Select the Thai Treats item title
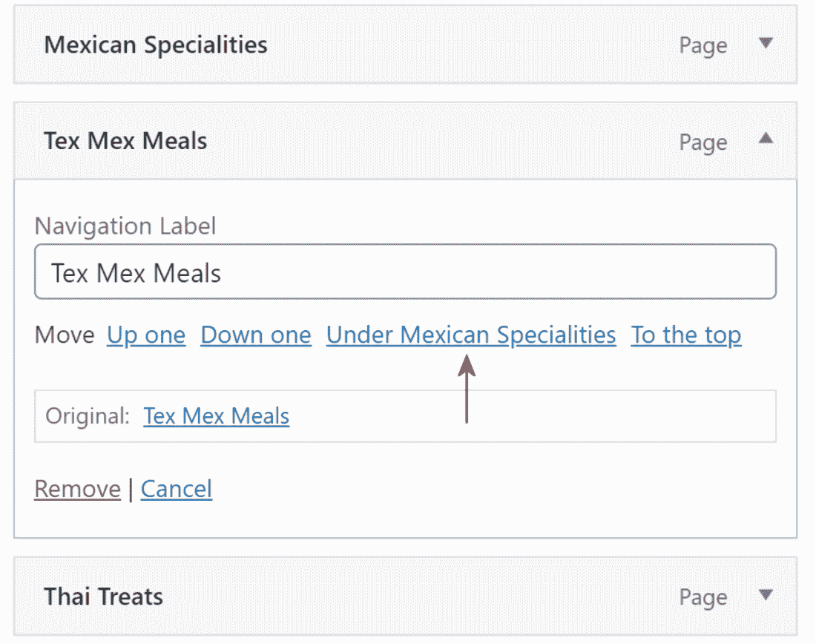Image resolution: width=816 pixels, height=644 pixels. tap(103, 597)
